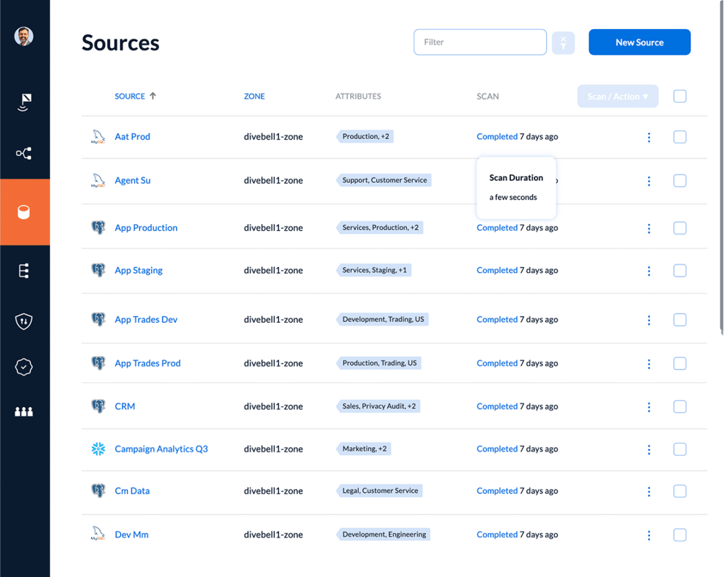Click the ZONE column header
This screenshot has height=577, width=728.
pos(254,96)
